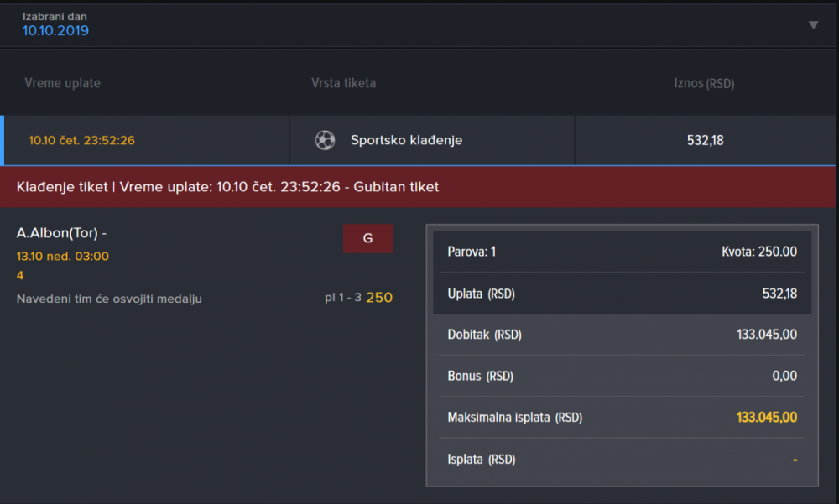Select the date 10.10.2019

pos(55,31)
